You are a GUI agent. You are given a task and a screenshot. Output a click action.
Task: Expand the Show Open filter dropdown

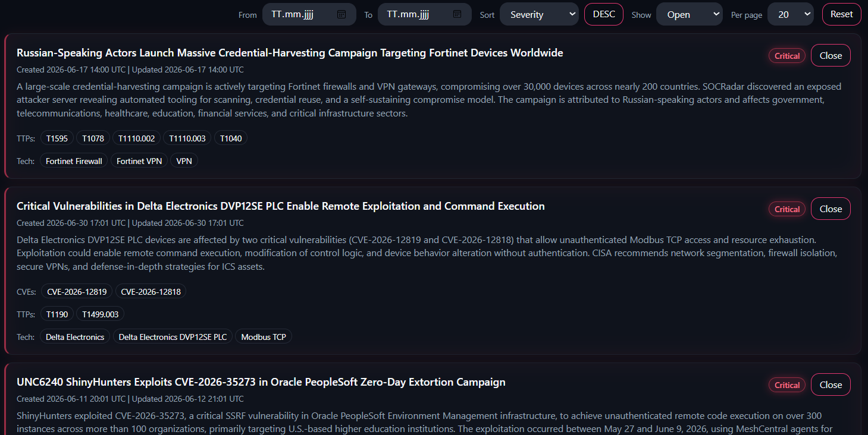pos(690,14)
